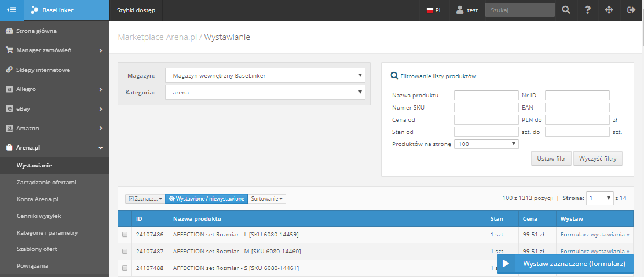Click the magnifier icon beside Filtrowanie listy produktów
Viewport: 644px width, 277px height.
click(x=394, y=76)
